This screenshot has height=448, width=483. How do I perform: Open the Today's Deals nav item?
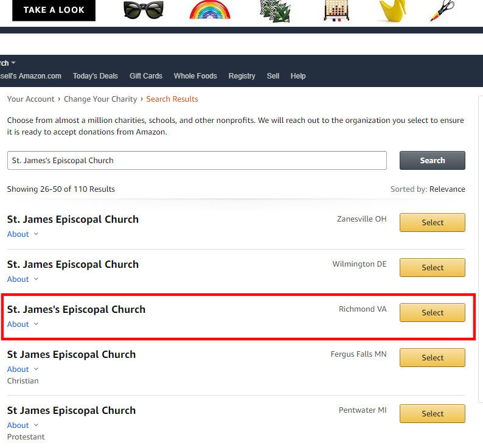96,76
